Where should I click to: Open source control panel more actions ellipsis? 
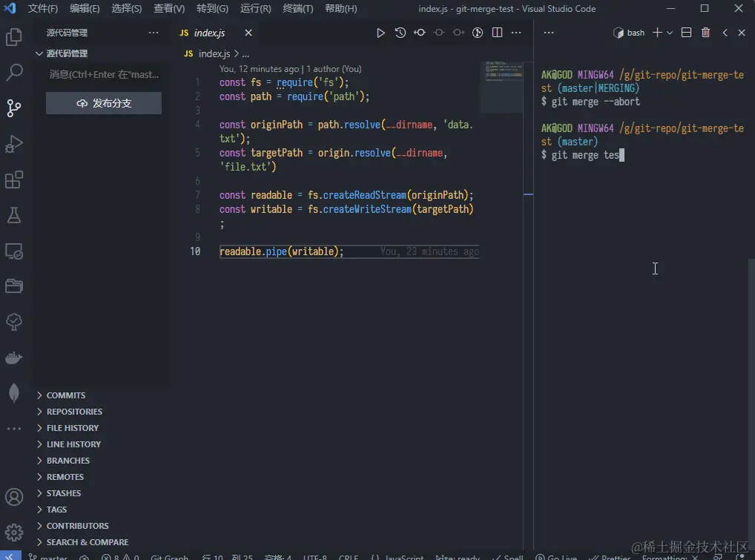click(x=154, y=33)
